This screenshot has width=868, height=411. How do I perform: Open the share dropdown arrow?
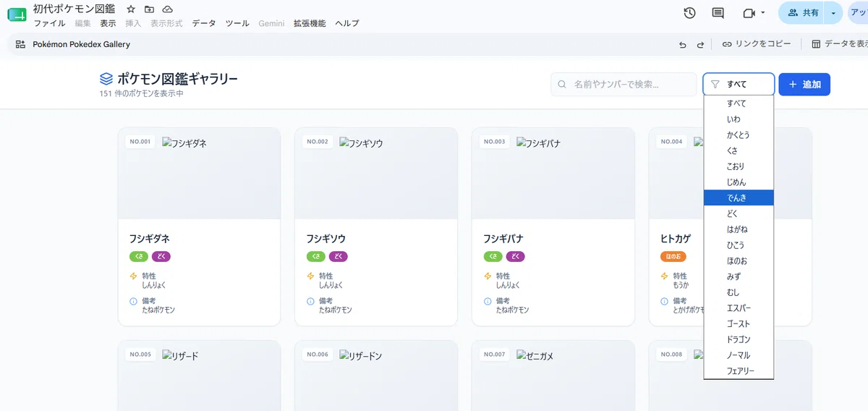(x=833, y=13)
